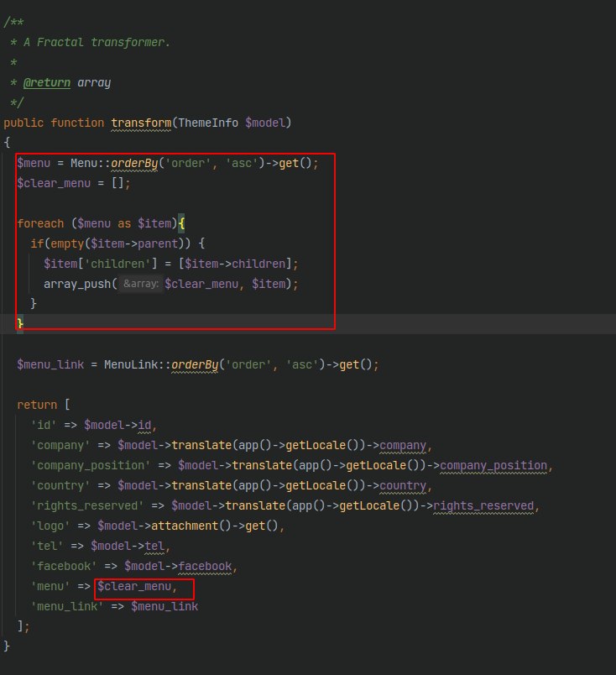Click 'orderBy' on the Menu:: line
The height and width of the screenshot is (675, 616).
pyautogui.click(x=134, y=164)
